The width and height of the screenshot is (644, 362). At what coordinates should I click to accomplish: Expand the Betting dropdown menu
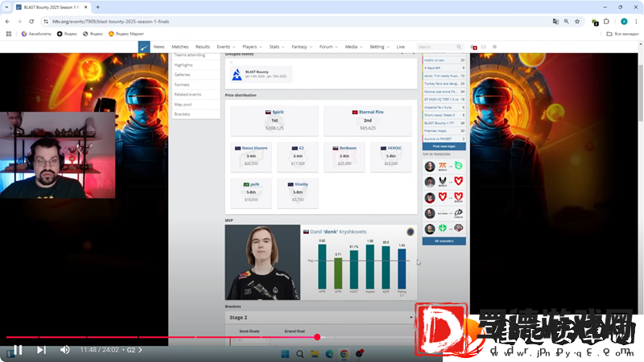[x=379, y=47]
